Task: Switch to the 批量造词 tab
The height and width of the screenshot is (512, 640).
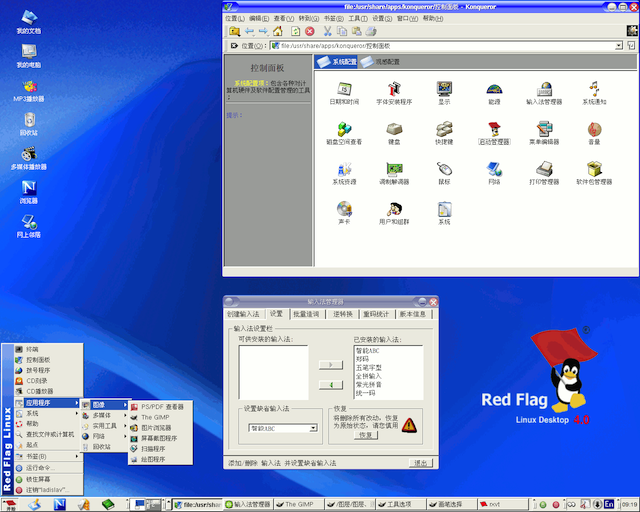Action: point(306,314)
